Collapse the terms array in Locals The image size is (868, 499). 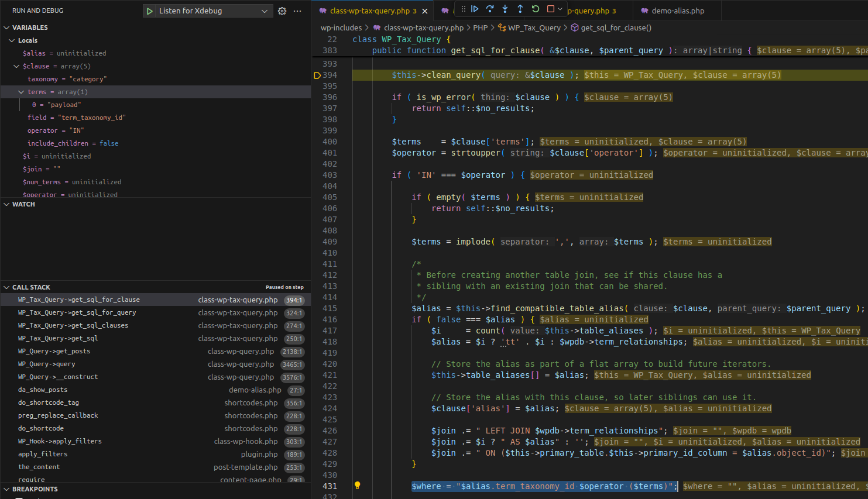(21, 92)
